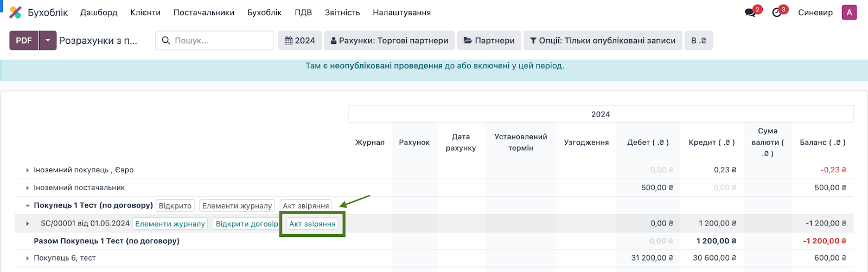868x272 pixels.
Task: Click the search magnifier icon
Action: (166, 41)
